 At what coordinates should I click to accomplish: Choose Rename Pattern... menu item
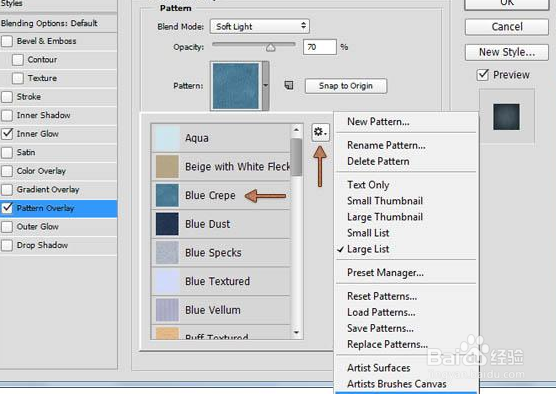[x=386, y=145]
